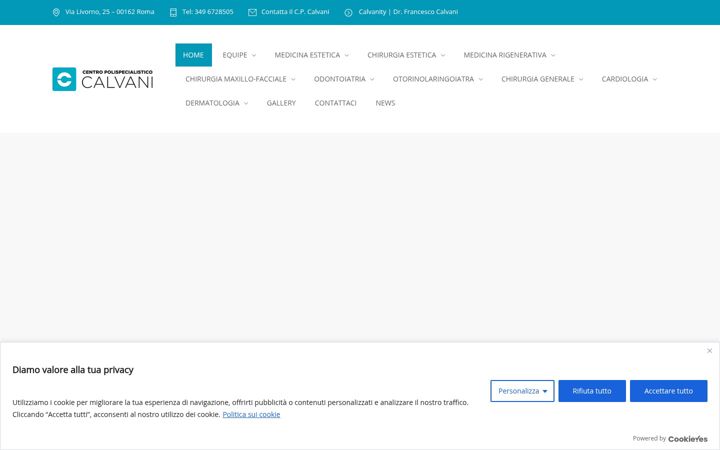720x450 pixels.
Task: Click the map pin icon in top bar
Action: tap(56, 12)
